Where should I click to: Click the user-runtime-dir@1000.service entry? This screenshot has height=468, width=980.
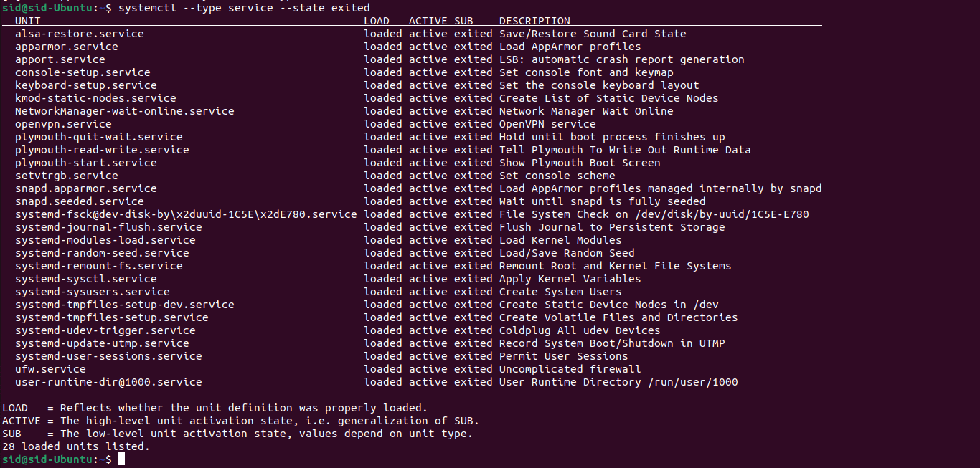pos(108,382)
